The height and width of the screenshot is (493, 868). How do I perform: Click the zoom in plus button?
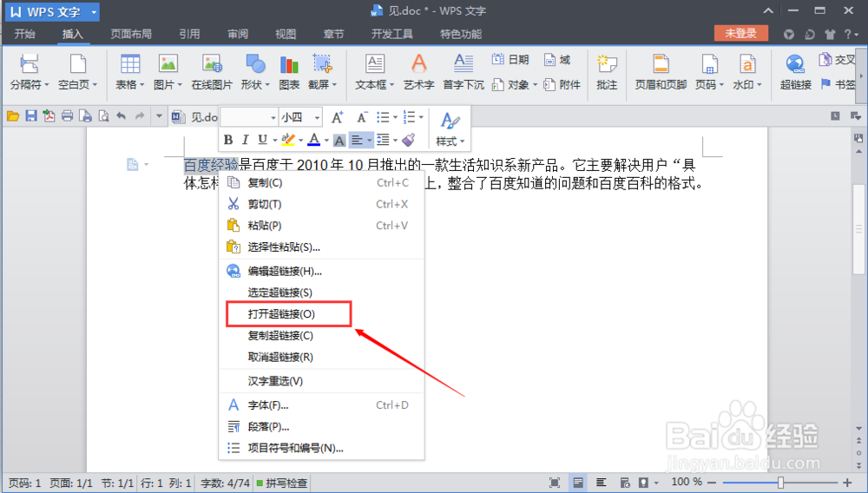(x=847, y=483)
